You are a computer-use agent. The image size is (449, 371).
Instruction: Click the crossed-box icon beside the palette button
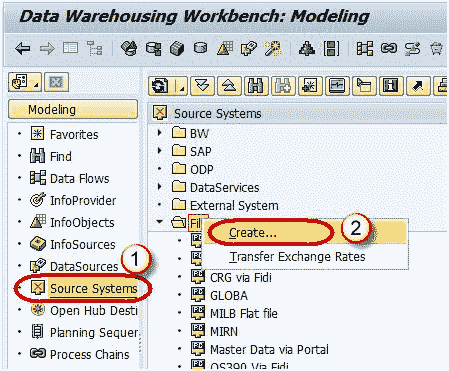point(56,82)
